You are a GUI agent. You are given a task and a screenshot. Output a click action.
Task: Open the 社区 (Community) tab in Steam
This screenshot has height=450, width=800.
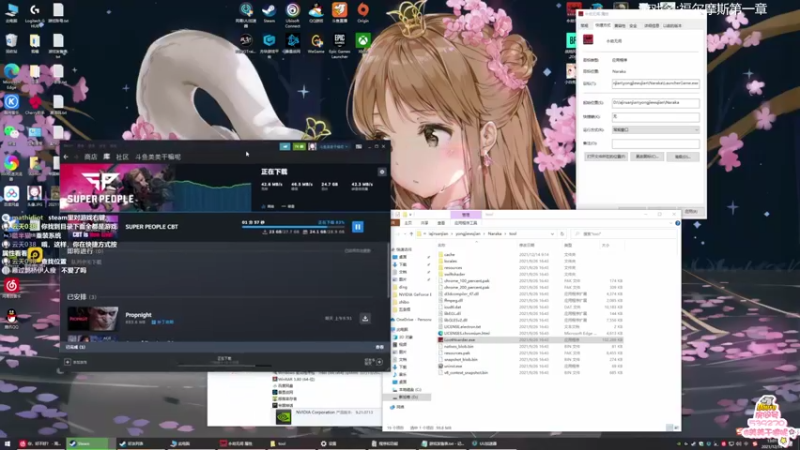[122, 157]
